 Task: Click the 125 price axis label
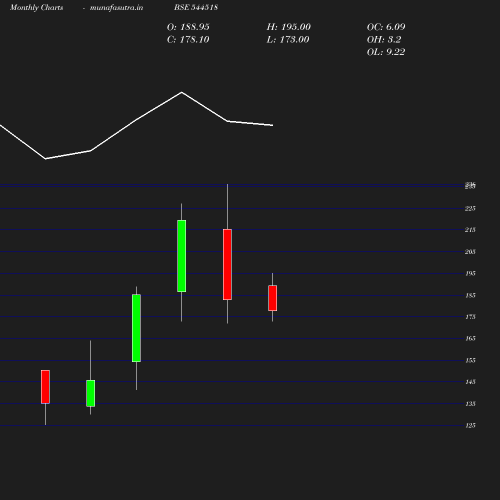click(x=471, y=425)
